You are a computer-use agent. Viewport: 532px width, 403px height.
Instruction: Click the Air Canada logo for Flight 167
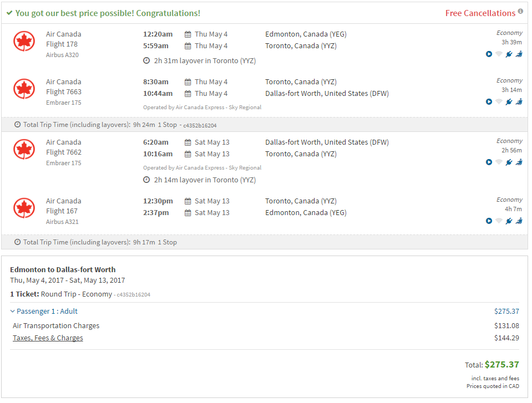pyautogui.click(x=24, y=208)
